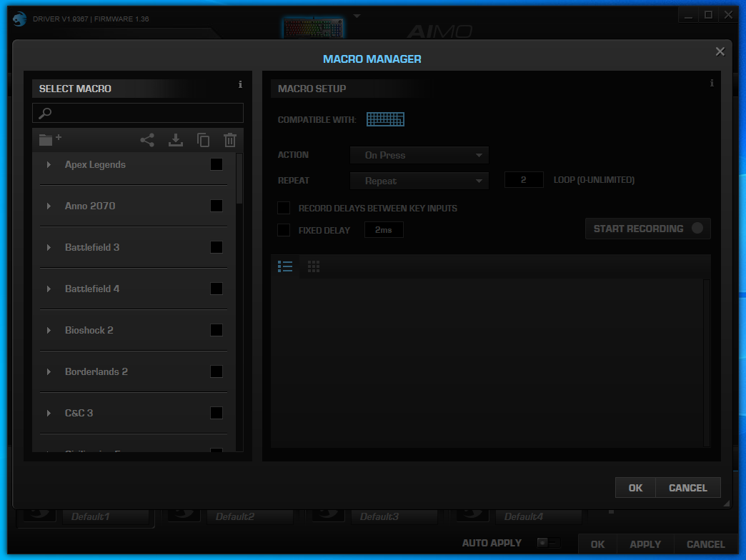This screenshot has width=746, height=560.
Task: Click the macro search field
Action: [138, 113]
